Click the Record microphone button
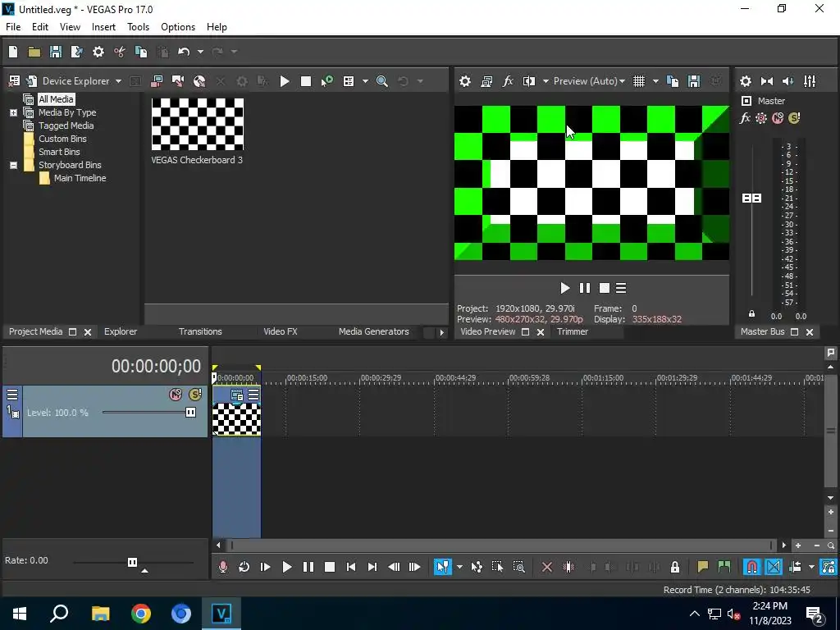840x630 pixels. coord(223,567)
